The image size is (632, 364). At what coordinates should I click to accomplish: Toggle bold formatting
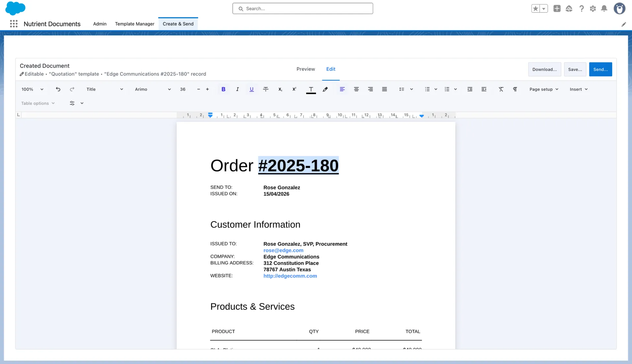point(224,89)
